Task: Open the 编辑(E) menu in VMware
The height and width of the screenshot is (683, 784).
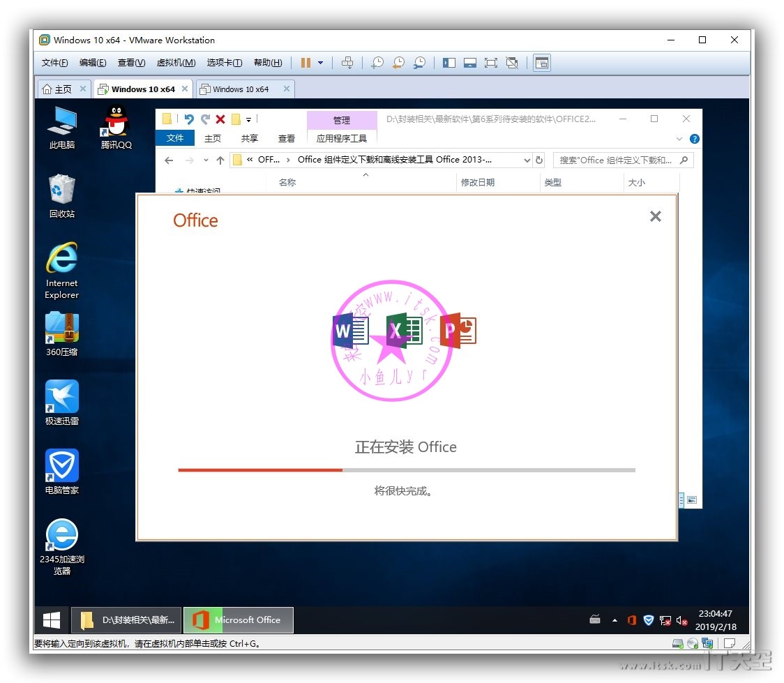Action: (93, 63)
